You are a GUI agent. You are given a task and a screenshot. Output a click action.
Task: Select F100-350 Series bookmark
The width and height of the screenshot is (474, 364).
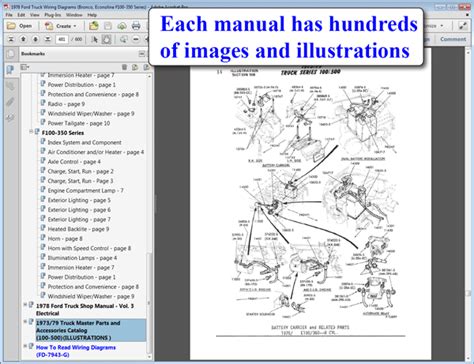click(x=63, y=133)
